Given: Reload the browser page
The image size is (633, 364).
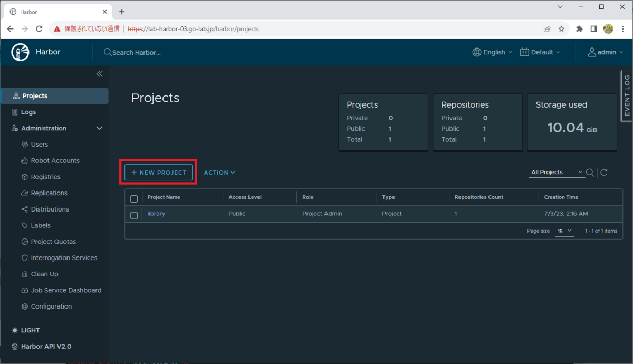Looking at the screenshot, I should coord(39,29).
